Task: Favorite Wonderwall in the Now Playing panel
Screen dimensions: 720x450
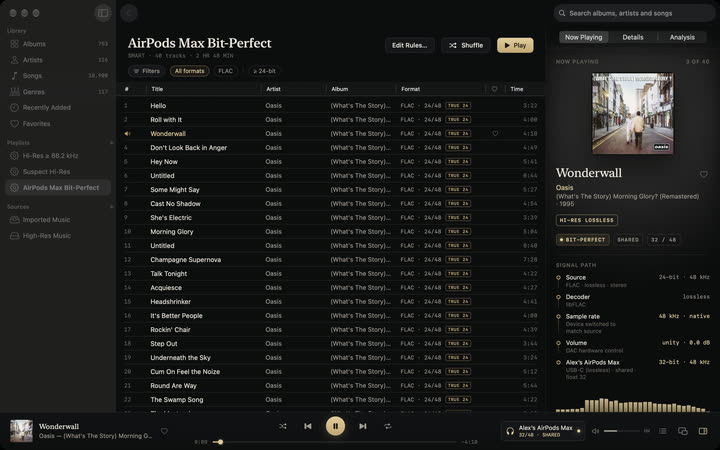Action: coord(703,174)
